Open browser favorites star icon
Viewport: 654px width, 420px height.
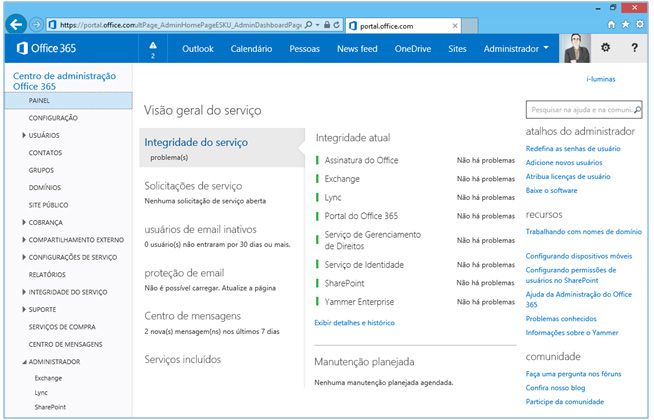click(625, 25)
